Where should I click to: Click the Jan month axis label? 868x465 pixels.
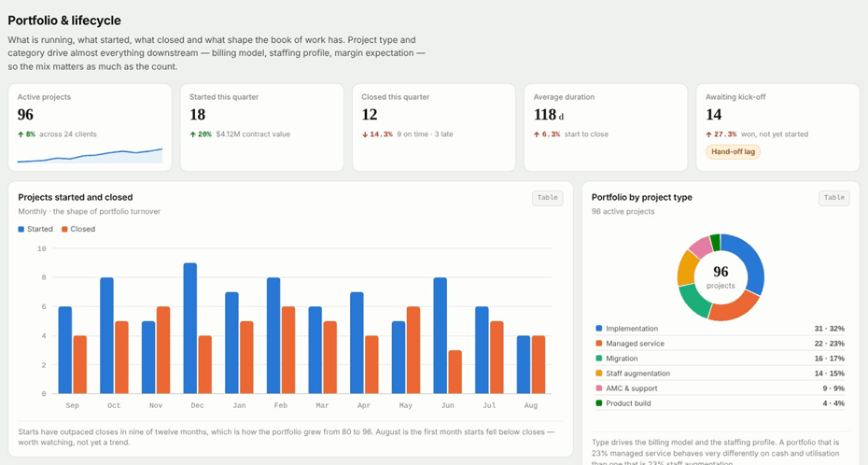click(x=239, y=405)
